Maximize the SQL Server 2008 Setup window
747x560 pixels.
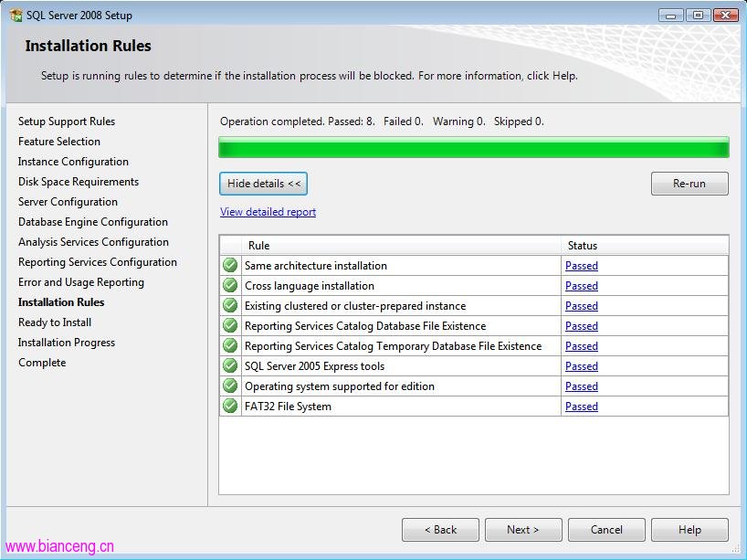point(698,16)
